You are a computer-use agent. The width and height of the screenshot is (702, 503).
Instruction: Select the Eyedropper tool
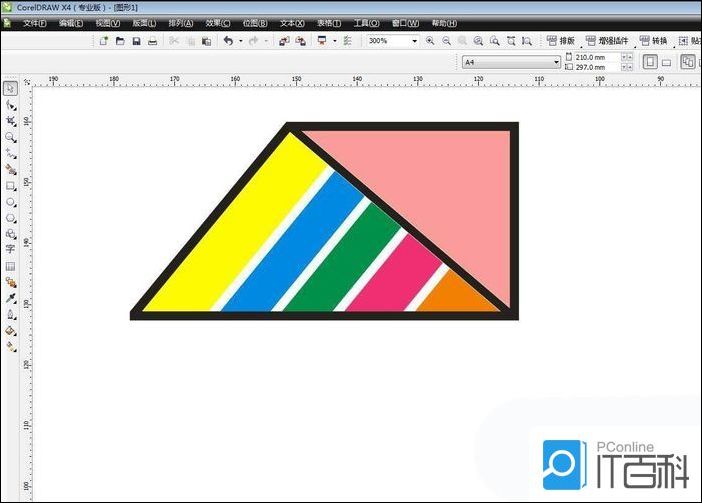pyautogui.click(x=11, y=298)
